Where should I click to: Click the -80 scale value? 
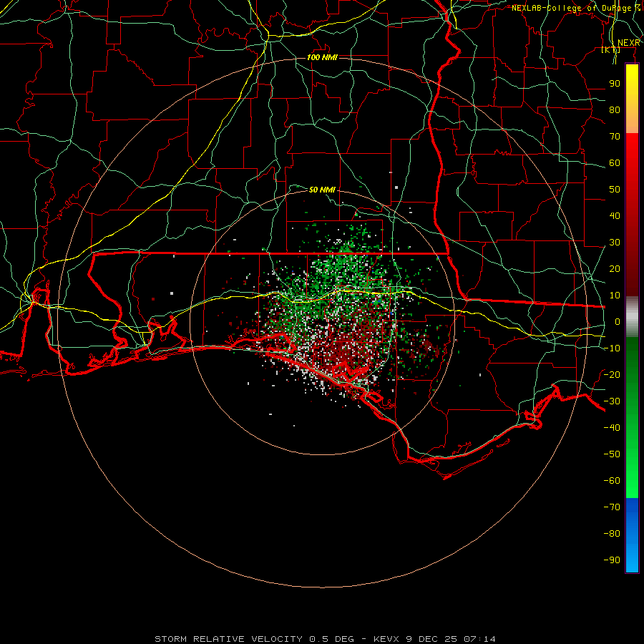point(612,534)
